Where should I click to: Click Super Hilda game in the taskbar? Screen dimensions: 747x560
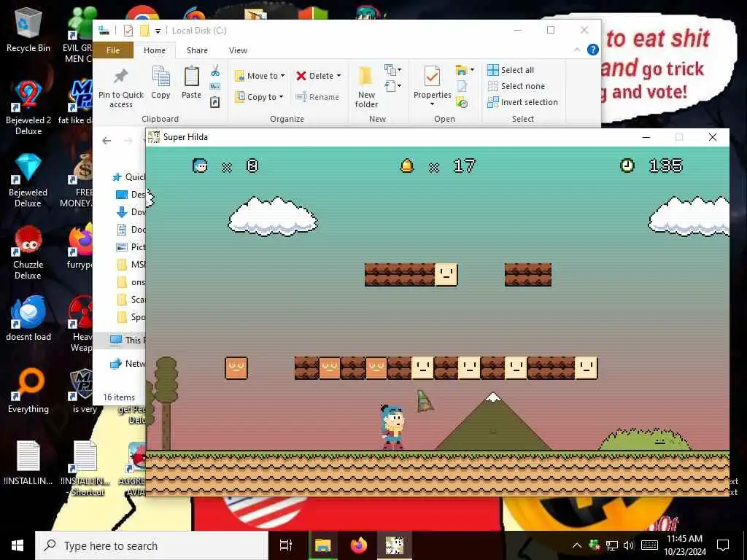pyautogui.click(x=395, y=545)
